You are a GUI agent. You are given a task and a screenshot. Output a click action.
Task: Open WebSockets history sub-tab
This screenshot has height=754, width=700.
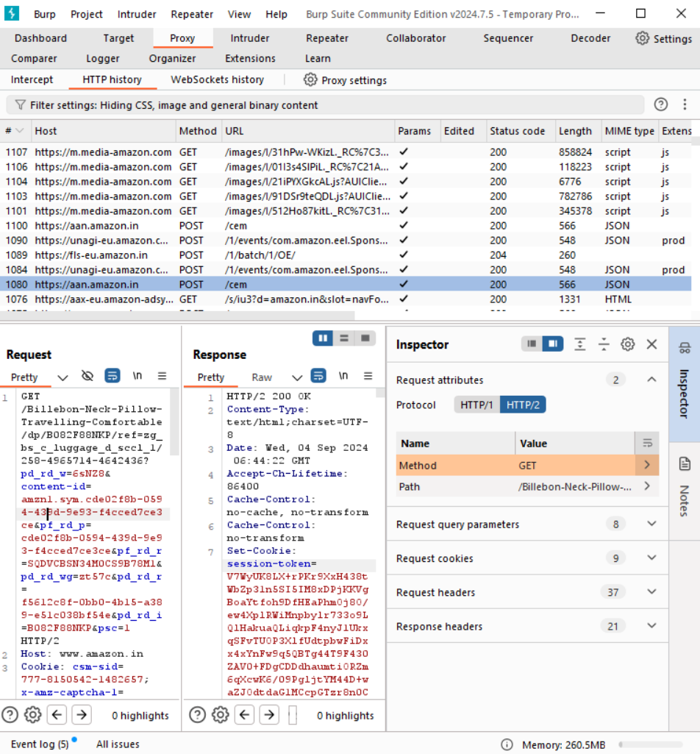tap(218, 79)
